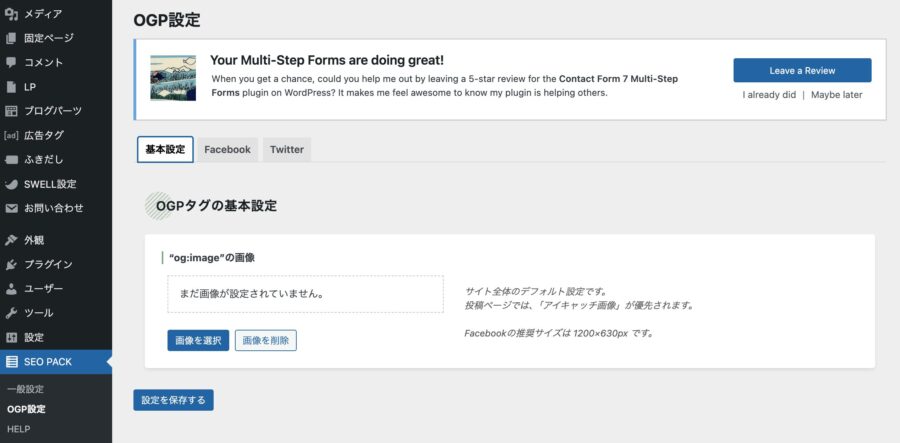Viewport: 900px width, 443px height.
Task: Open 固定ページ menu item
Action: 49,38
